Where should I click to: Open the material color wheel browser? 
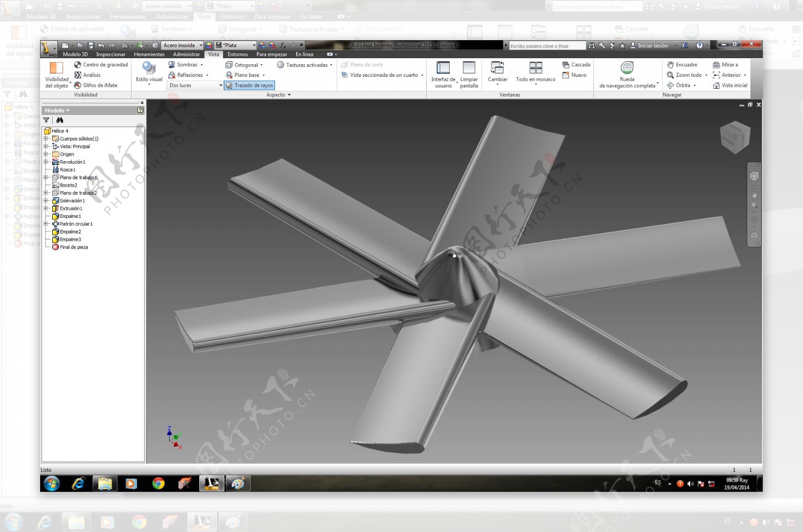coord(209,45)
